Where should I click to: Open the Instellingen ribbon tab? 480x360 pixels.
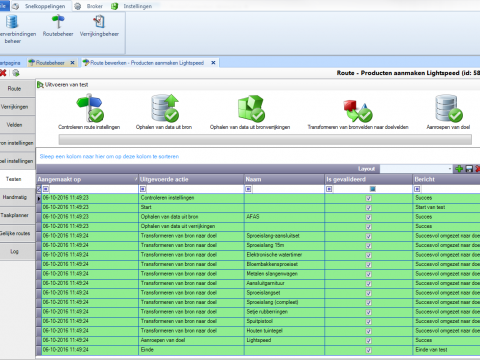tap(132, 6)
